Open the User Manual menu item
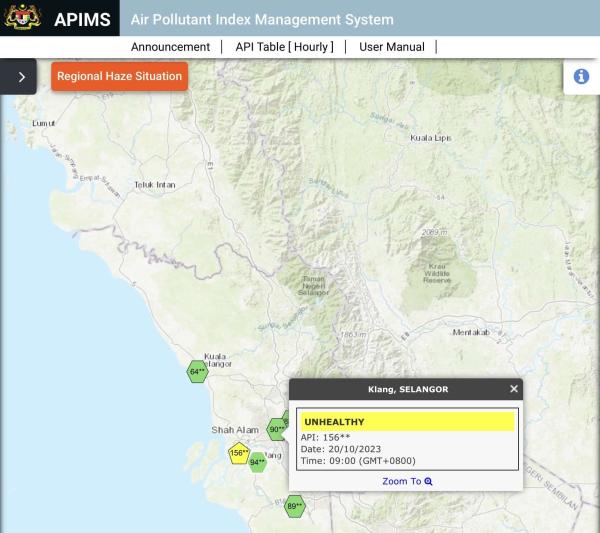This screenshot has height=533, width=600. (391, 47)
